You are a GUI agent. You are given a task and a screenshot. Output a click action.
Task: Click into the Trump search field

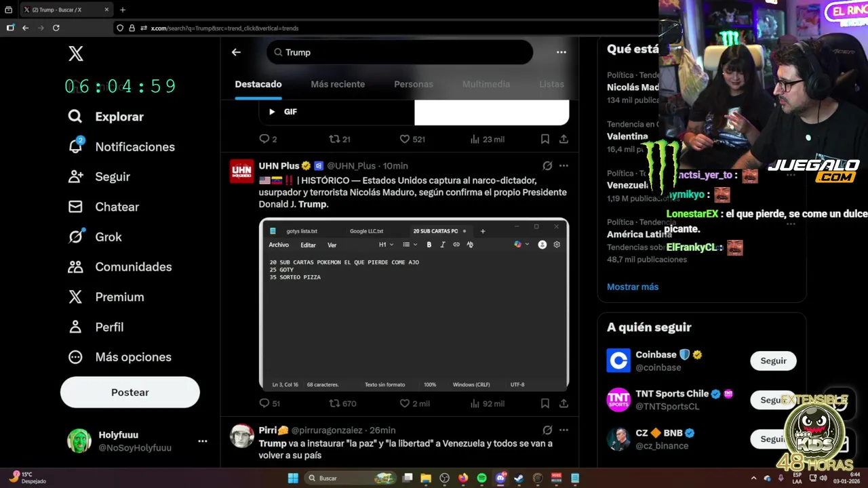pyautogui.click(x=399, y=52)
